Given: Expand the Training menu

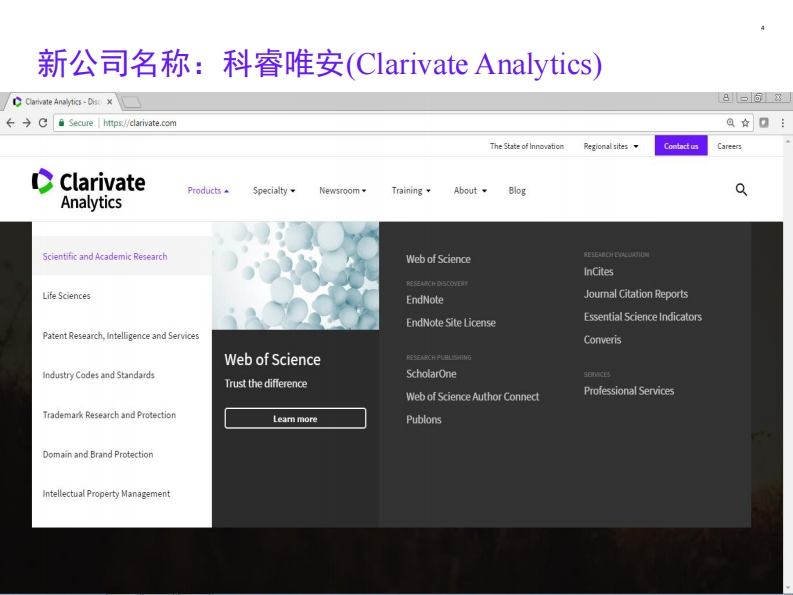Looking at the screenshot, I should [411, 191].
